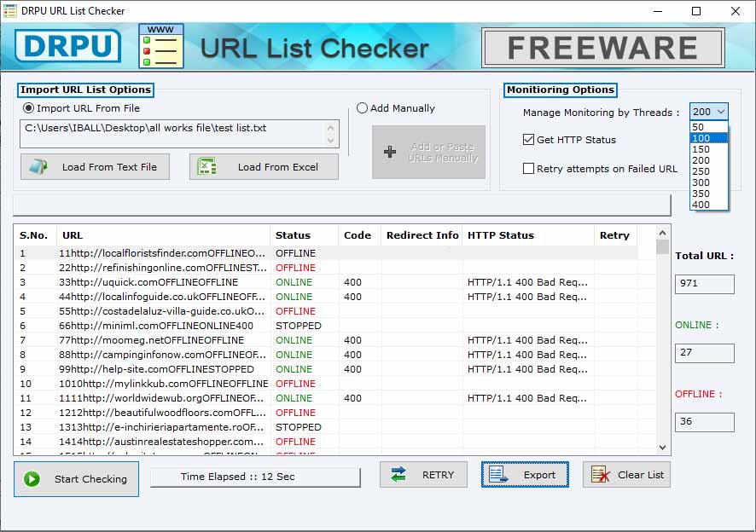Select the Import URL From File radio button
756x532 pixels.
point(28,108)
